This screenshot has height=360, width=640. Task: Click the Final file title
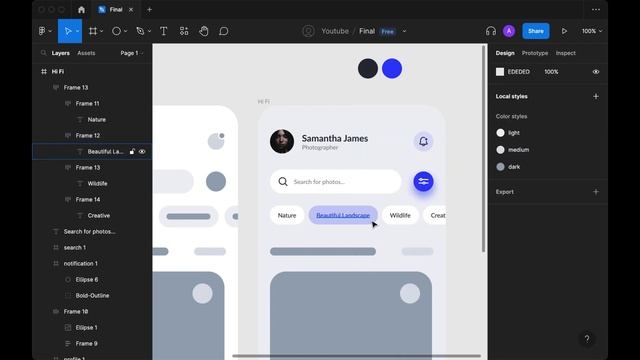pyautogui.click(x=367, y=31)
